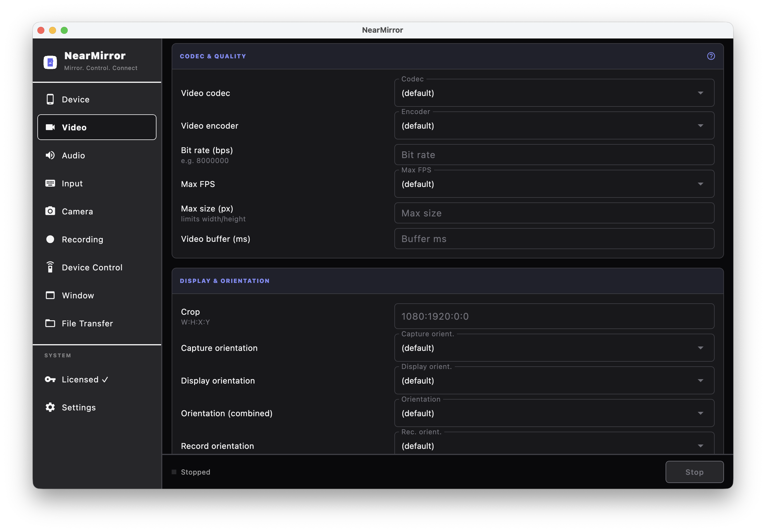Focus the Max size input field

pyautogui.click(x=554, y=213)
